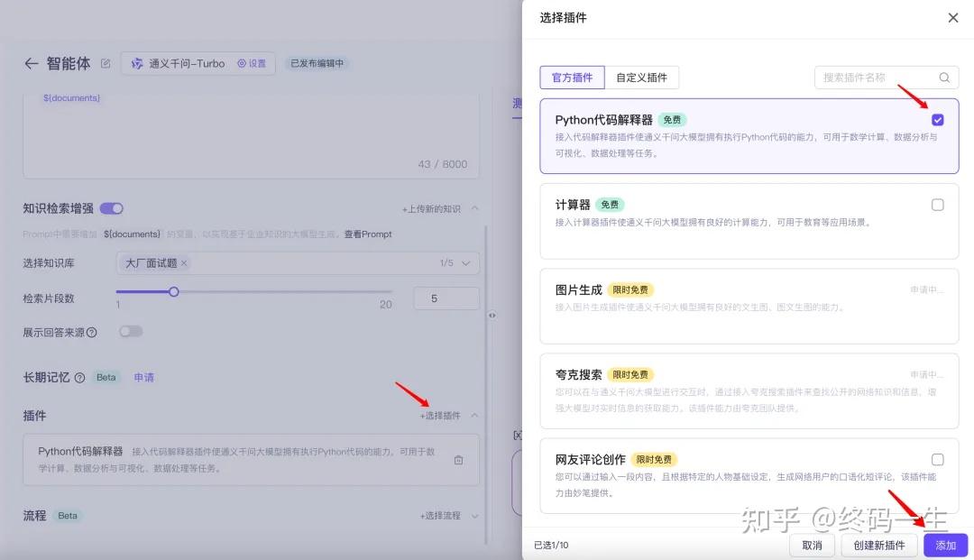Enable the 展示回答来源 toggle
Screen dimensions: 974x560
[131, 331]
